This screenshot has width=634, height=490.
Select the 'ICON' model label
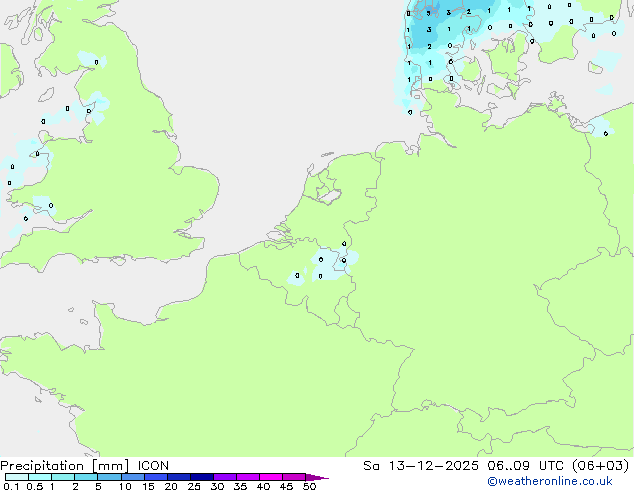click(x=153, y=466)
